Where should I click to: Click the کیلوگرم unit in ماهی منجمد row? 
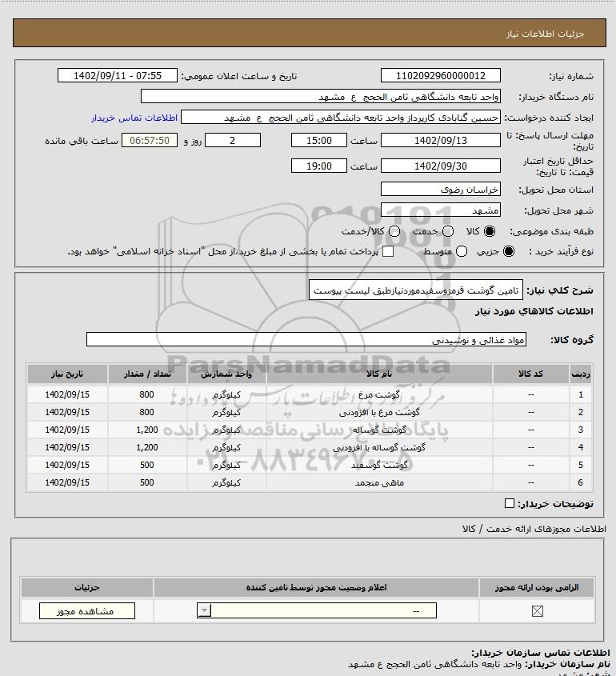click(226, 483)
